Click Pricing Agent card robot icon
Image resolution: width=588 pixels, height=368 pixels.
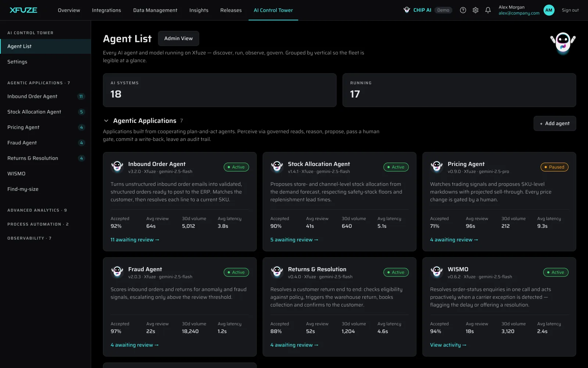[x=437, y=167]
